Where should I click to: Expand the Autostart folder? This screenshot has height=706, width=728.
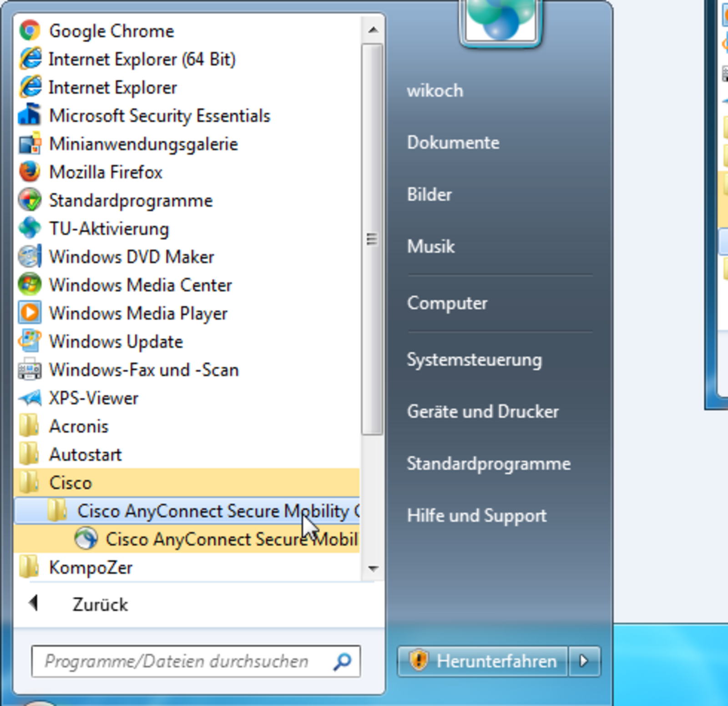(x=187, y=454)
